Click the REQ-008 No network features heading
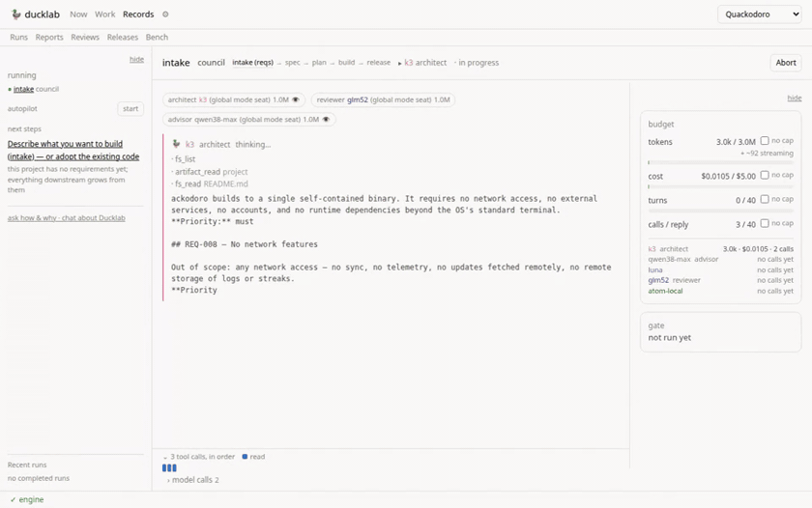This screenshot has height=508, width=812. click(x=245, y=244)
